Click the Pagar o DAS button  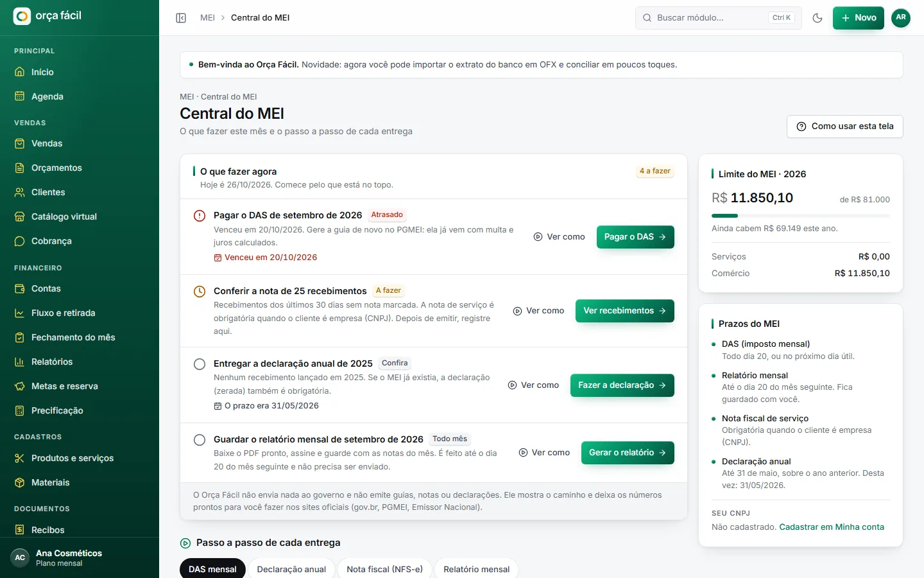(x=635, y=237)
